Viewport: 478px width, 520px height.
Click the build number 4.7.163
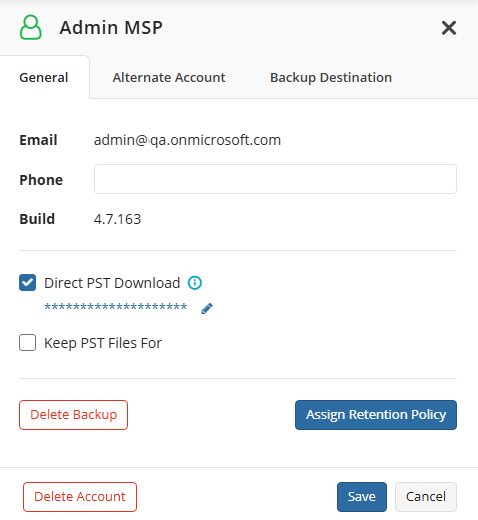(x=117, y=219)
